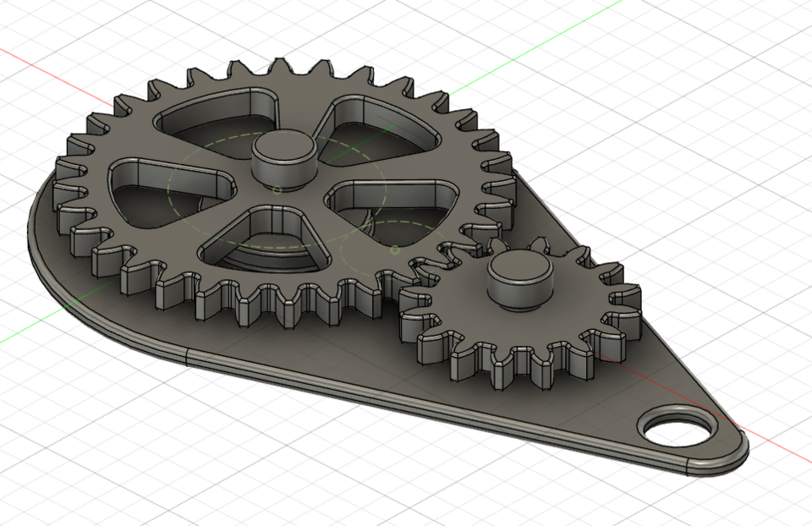812x526 pixels.
Task: Click the inner rim edge of the keychain hole
Action: 677,414
